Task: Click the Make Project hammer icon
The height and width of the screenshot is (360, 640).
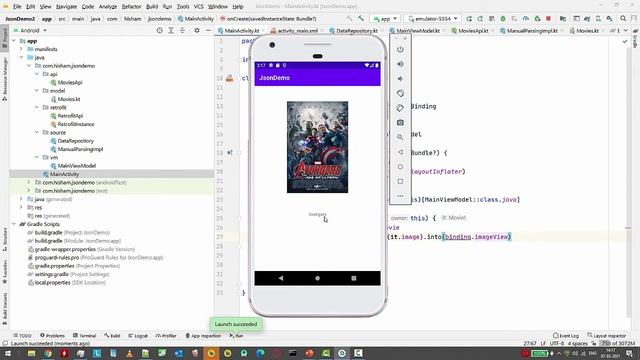Action: (x=361, y=18)
